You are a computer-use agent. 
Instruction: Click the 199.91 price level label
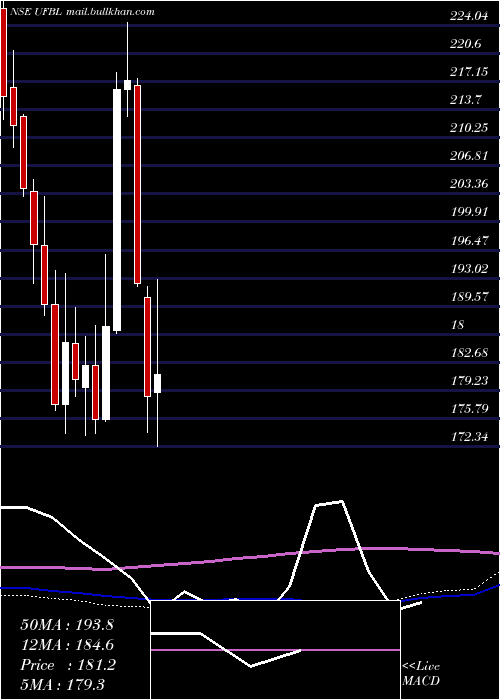tap(469, 212)
